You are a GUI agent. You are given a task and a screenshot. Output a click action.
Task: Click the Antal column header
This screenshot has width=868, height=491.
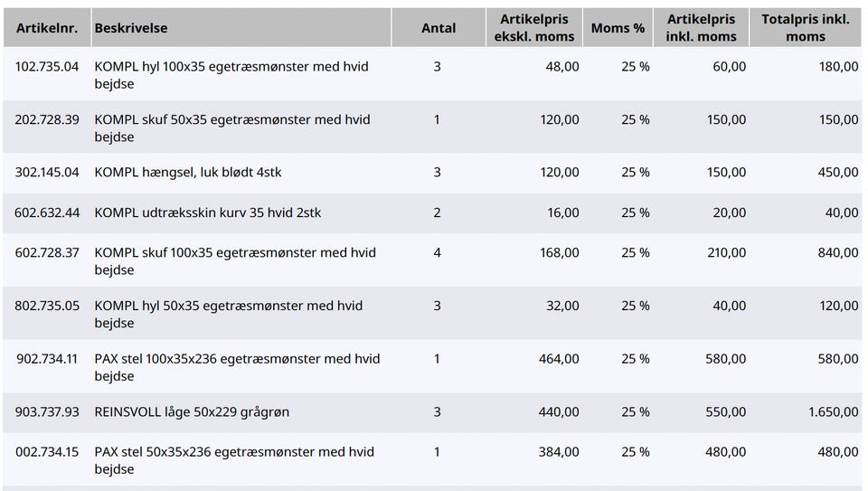[x=439, y=28]
